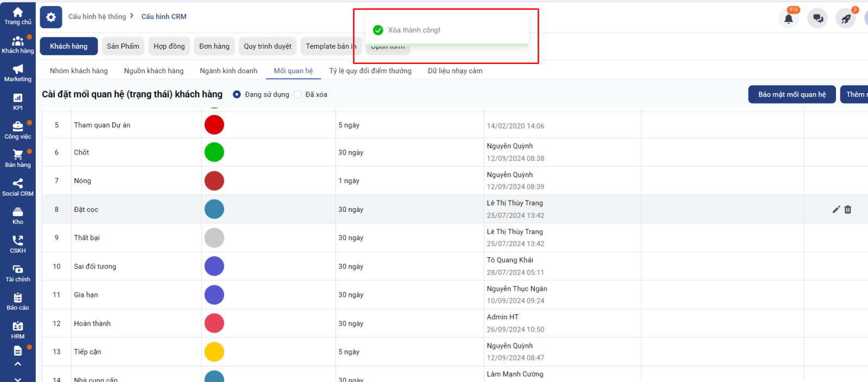This screenshot has width=868, height=382.
Task: Click the Hoàn thành row name
Action: pyautogui.click(x=92, y=323)
